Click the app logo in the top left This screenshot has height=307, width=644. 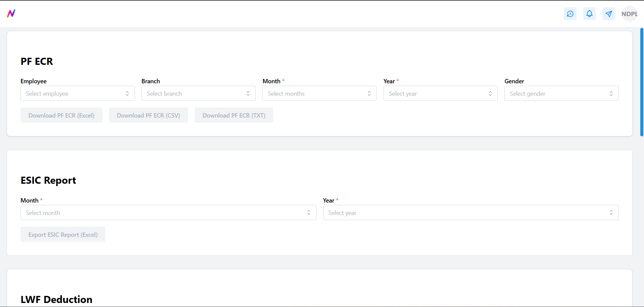[x=11, y=13]
